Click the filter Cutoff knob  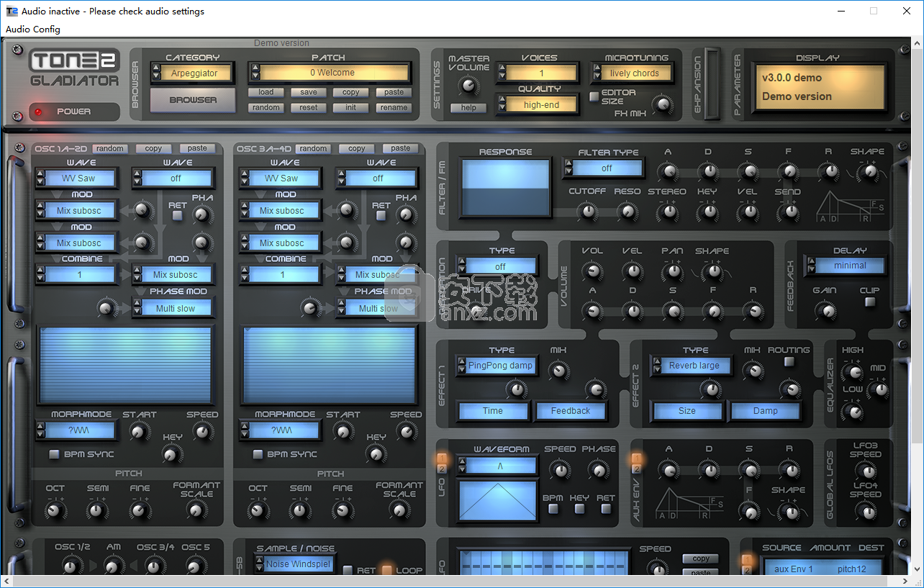coord(588,212)
